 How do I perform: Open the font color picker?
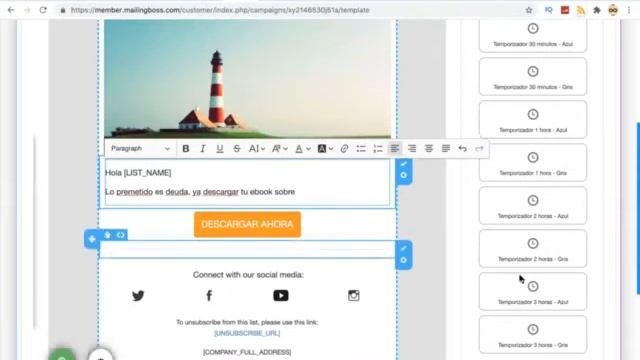click(x=303, y=149)
